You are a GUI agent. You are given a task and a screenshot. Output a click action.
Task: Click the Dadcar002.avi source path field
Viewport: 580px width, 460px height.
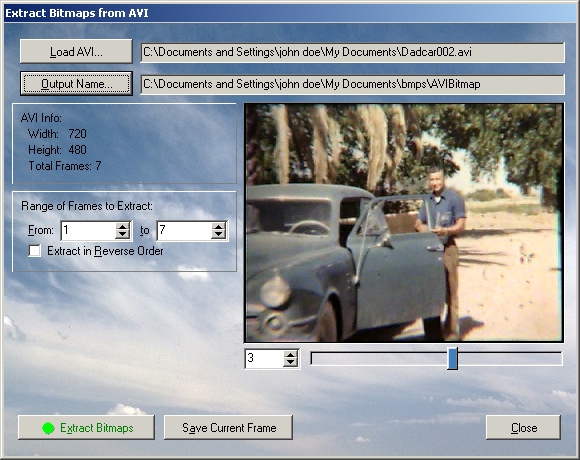[353, 52]
